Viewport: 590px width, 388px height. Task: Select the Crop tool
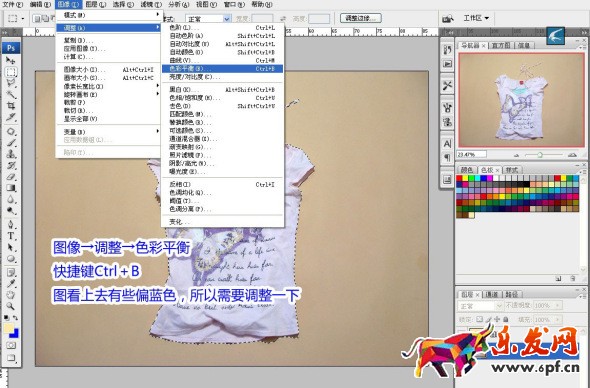(11, 106)
